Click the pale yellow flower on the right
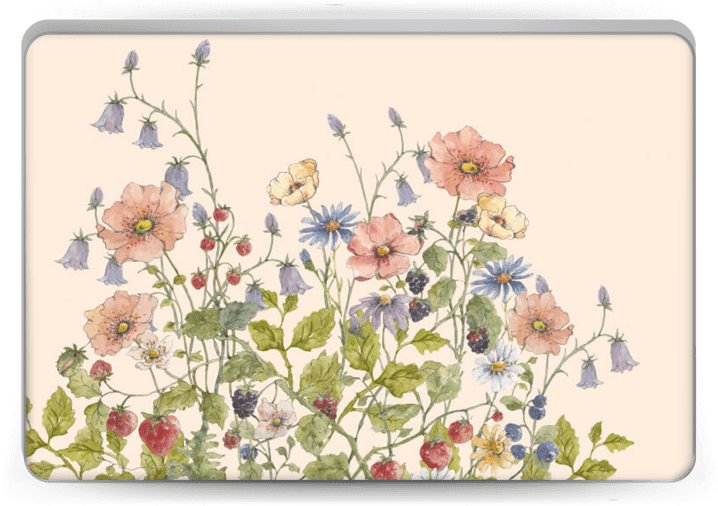The image size is (718, 506). pos(500,216)
